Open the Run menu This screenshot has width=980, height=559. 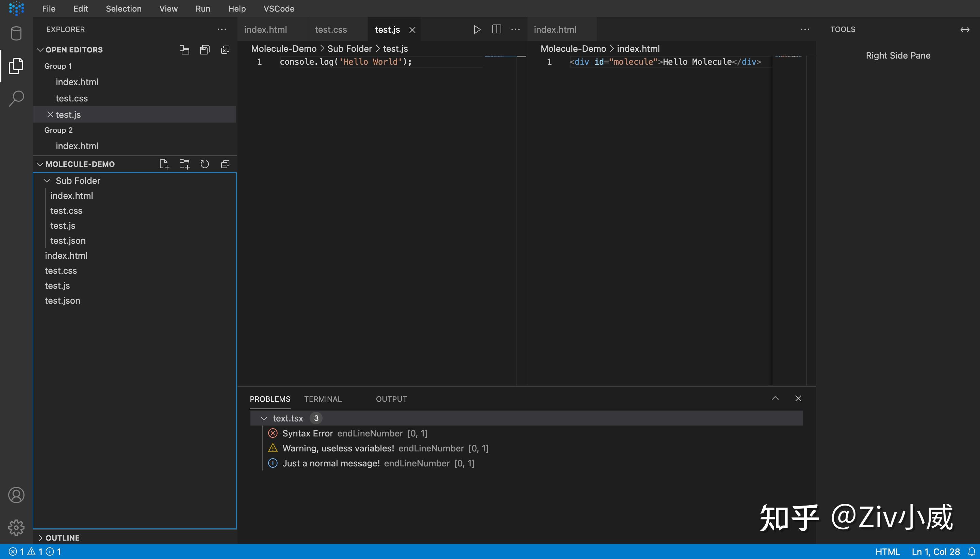click(x=203, y=9)
